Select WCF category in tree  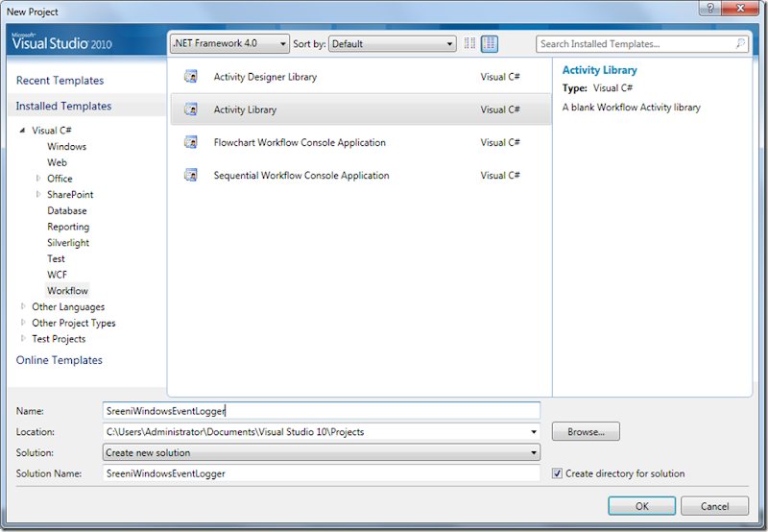pyautogui.click(x=57, y=275)
